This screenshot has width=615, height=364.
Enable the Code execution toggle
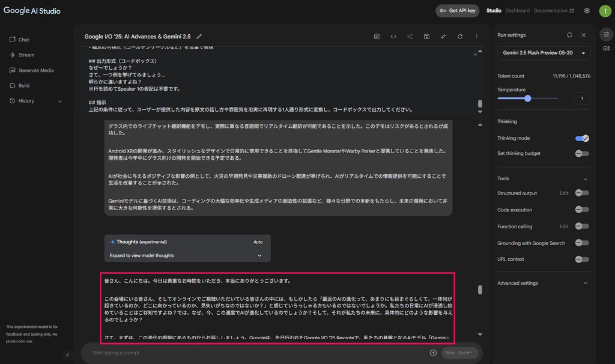582,210
